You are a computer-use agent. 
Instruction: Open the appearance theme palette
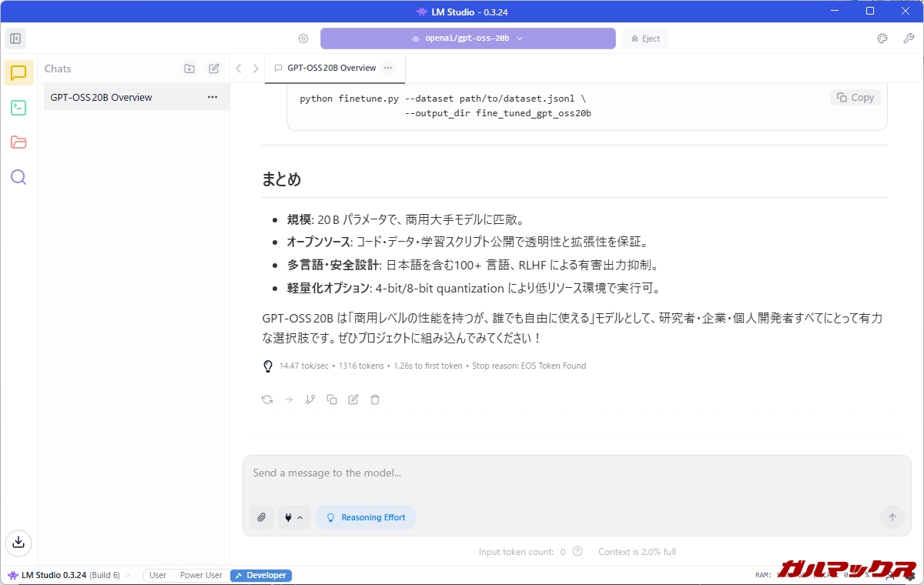pos(882,38)
